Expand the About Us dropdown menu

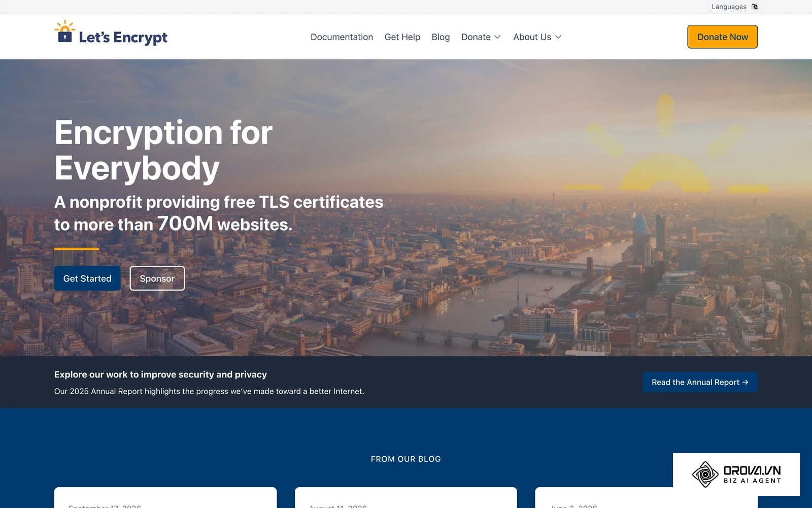point(537,37)
